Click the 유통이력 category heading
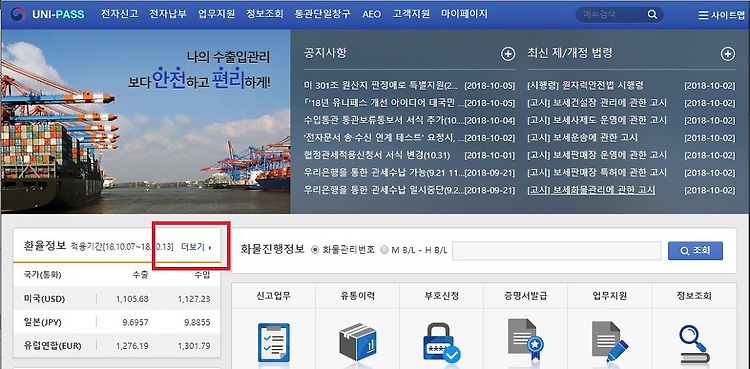This screenshot has width=750, height=369. [x=358, y=296]
